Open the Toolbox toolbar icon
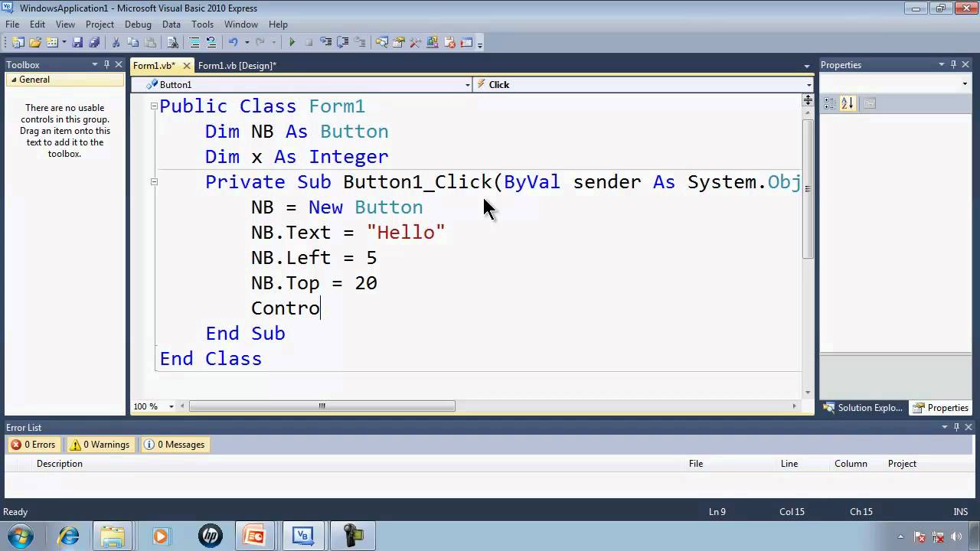 [415, 43]
